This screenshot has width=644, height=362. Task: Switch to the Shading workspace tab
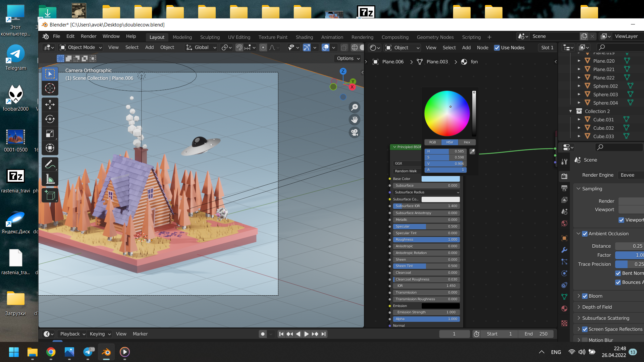[x=304, y=37]
